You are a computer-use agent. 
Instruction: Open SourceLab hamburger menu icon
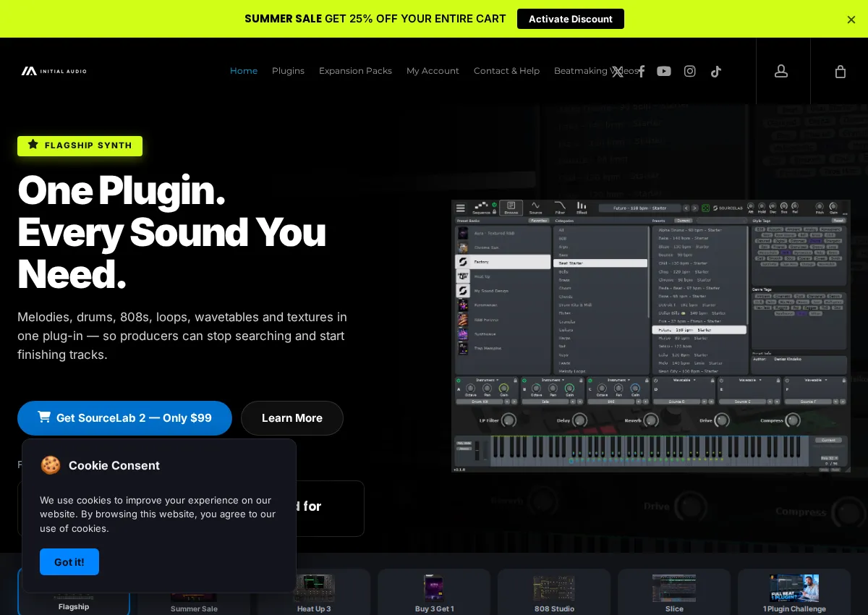(x=461, y=208)
